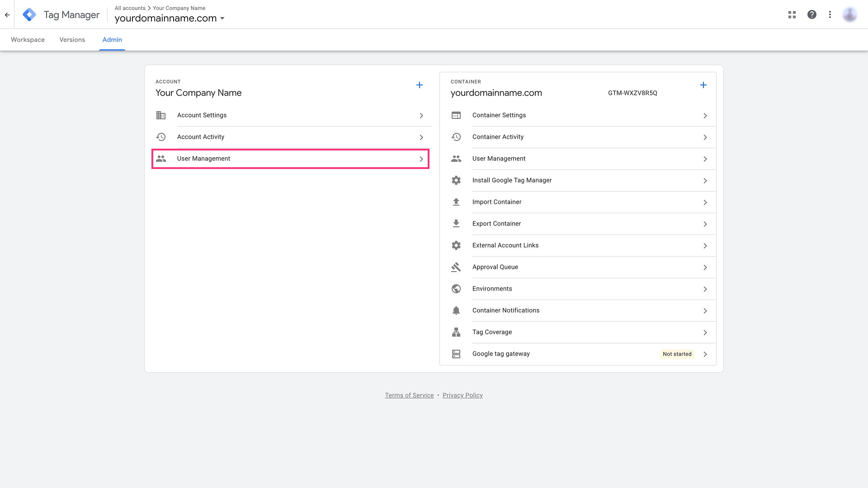Click the Container Notifications bell icon
868x488 pixels.
tap(456, 310)
